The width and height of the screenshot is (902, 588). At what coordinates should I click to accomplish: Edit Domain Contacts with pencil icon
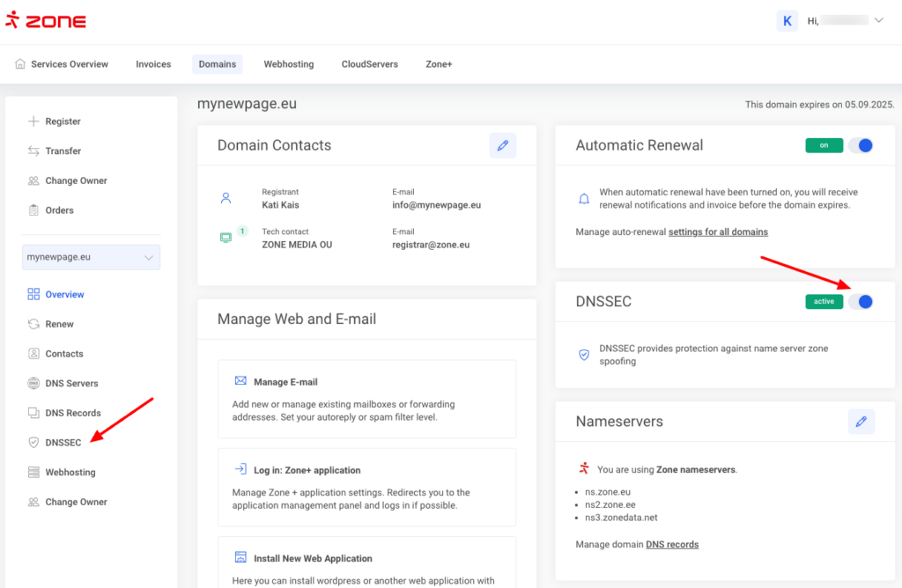coord(502,146)
